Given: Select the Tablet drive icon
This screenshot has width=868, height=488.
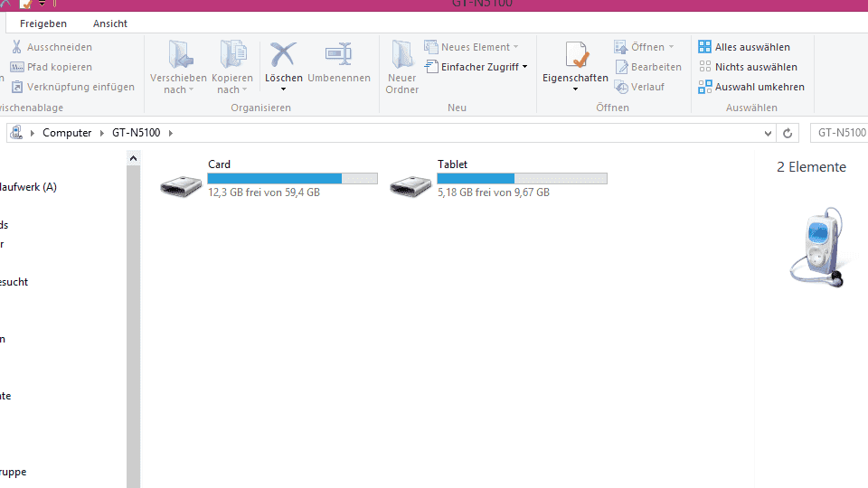Looking at the screenshot, I should 410,186.
